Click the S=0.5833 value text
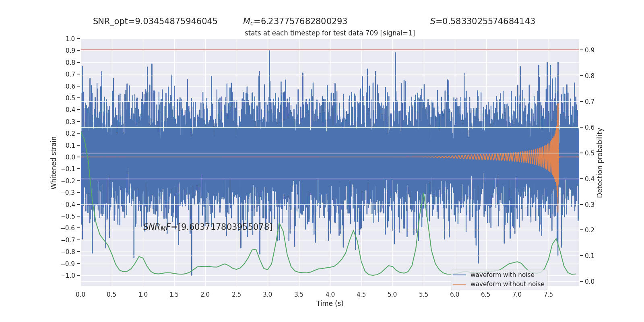 (x=483, y=22)
